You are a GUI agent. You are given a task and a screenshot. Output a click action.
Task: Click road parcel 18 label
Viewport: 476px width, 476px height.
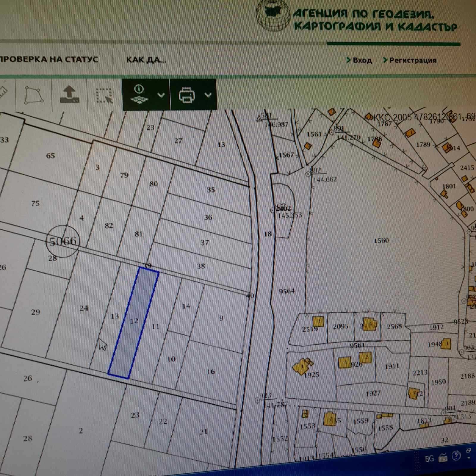pos(268,234)
